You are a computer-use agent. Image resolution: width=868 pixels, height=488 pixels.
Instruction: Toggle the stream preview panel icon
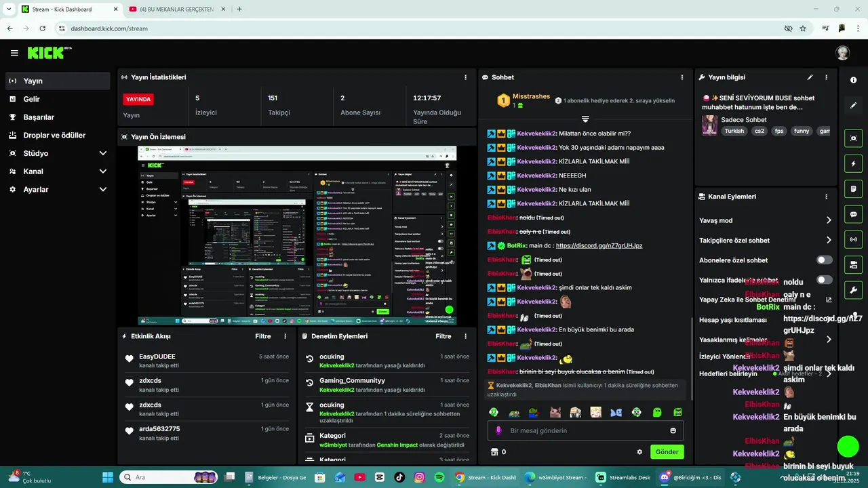853,138
